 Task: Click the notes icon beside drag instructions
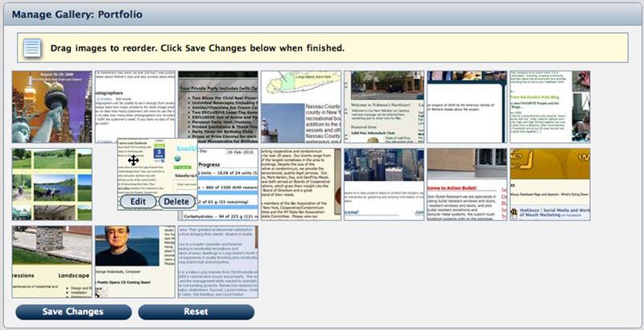(x=32, y=48)
